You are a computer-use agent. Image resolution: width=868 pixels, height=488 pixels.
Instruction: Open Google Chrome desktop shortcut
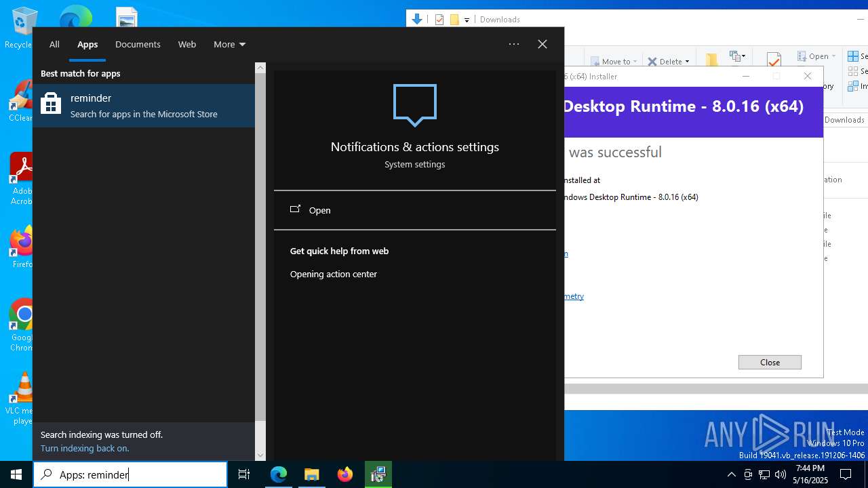(22, 325)
